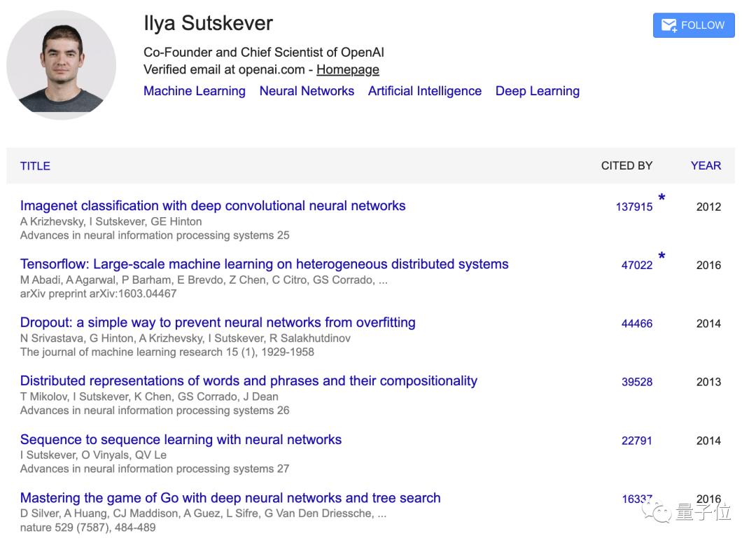Select authors 'T Mikolov, I Sutskever, K Chen'
Viewport: 756px width, 545px height.
pos(97,396)
